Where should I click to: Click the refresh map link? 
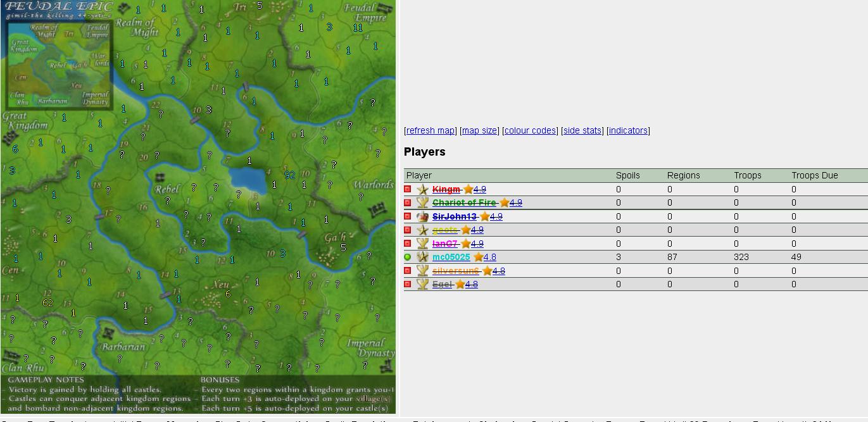(x=430, y=130)
